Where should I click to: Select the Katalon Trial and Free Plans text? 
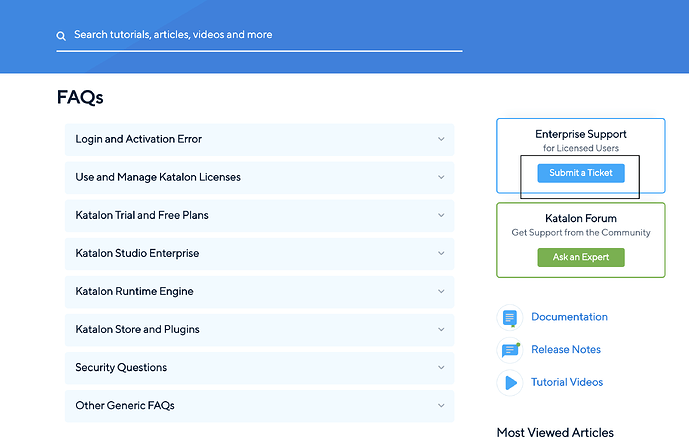pos(142,215)
